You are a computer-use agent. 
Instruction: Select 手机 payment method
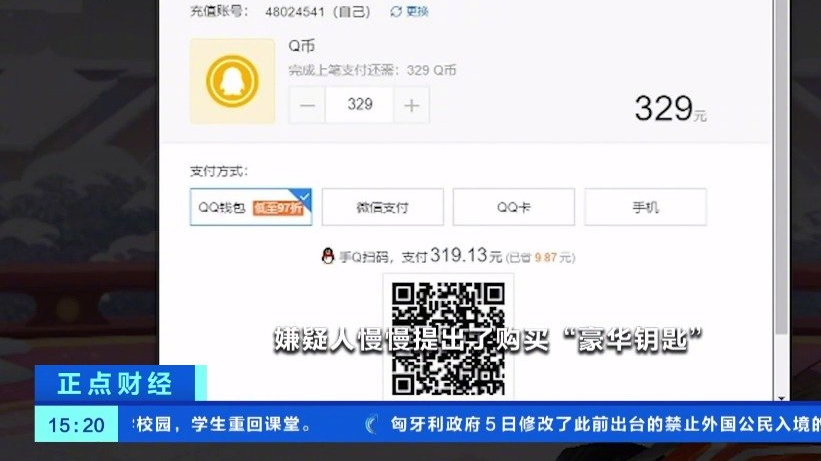pyautogui.click(x=646, y=207)
